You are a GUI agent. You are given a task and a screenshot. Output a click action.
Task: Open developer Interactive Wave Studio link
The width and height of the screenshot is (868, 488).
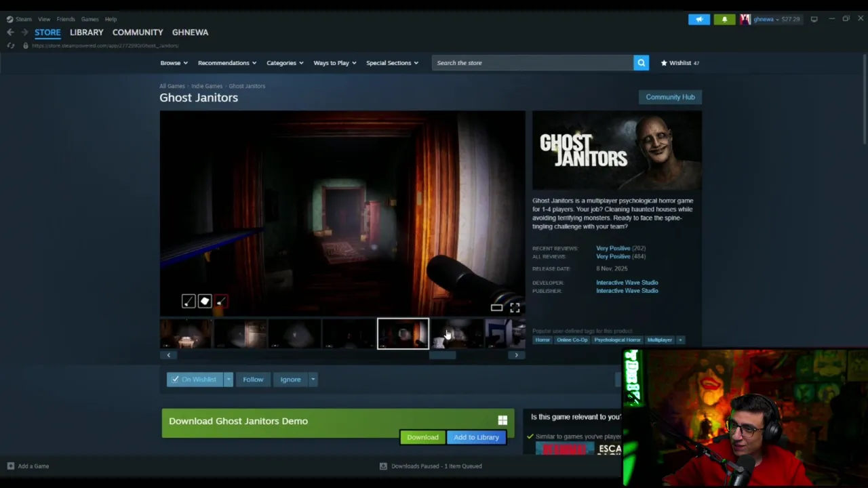click(627, 283)
